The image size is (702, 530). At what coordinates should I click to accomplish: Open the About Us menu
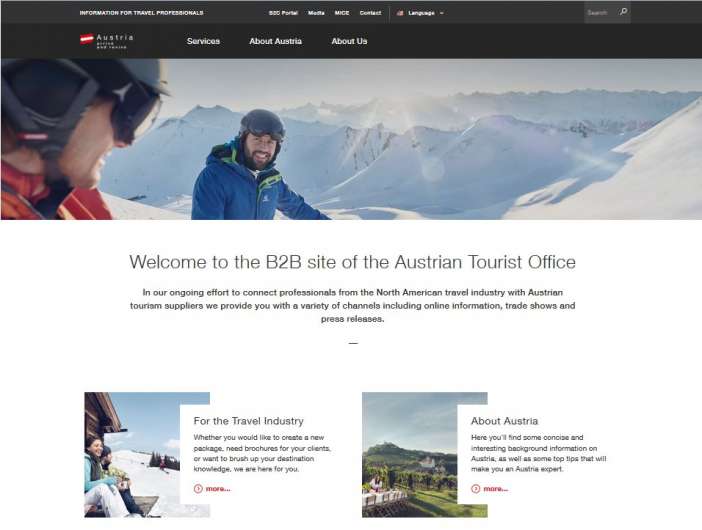[349, 41]
